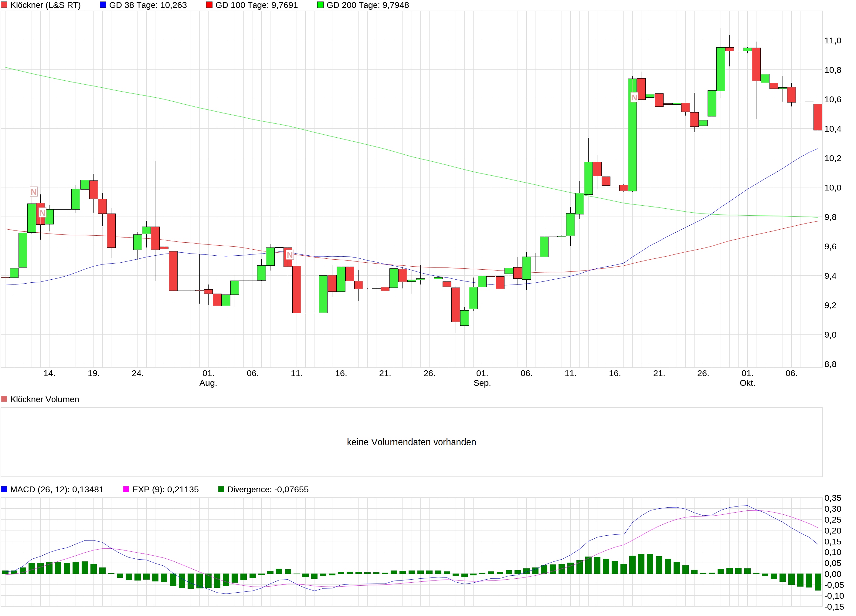The image size is (856, 616).
Task: Click the dark green Divergence legend square
Action: coord(221,489)
